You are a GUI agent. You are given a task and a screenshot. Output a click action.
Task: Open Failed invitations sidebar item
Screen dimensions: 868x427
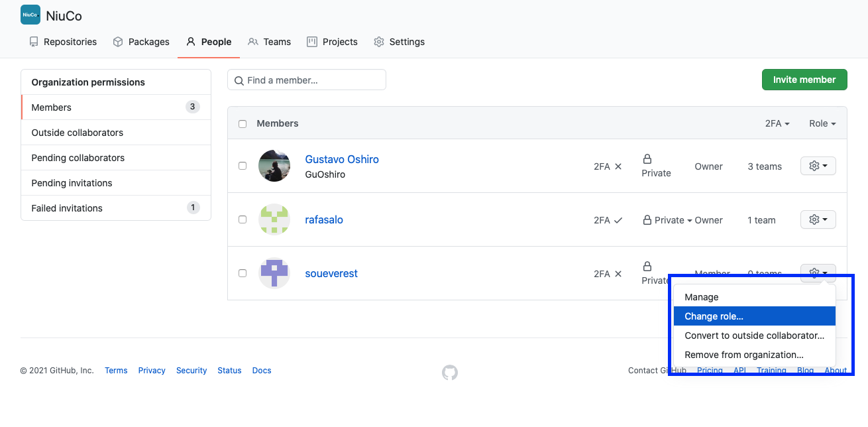point(116,208)
